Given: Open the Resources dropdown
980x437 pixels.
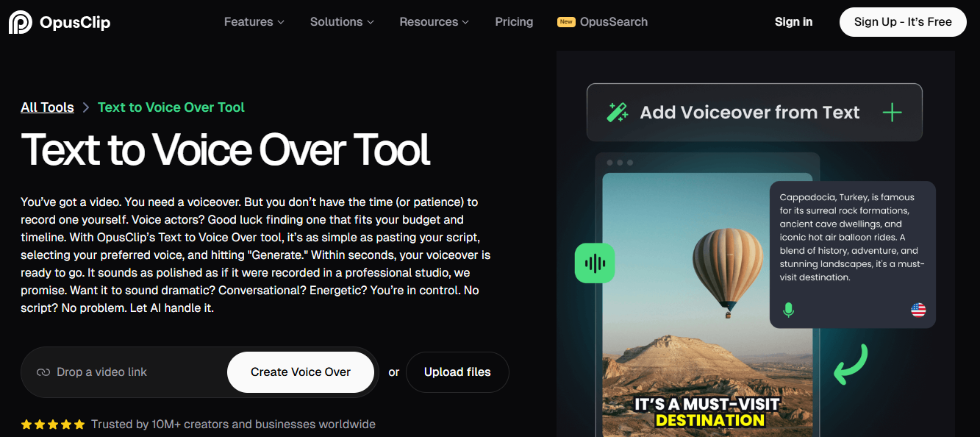Looking at the screenshot, I should click(x=434, y=22).
